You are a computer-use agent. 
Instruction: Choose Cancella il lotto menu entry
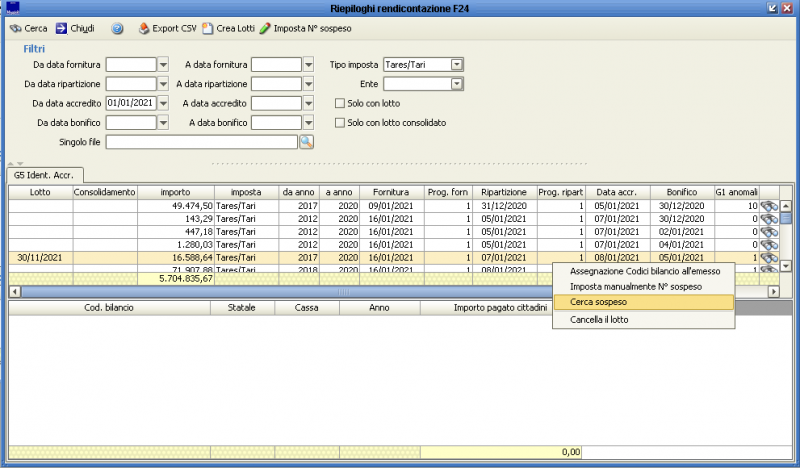[x=643, y=319]
